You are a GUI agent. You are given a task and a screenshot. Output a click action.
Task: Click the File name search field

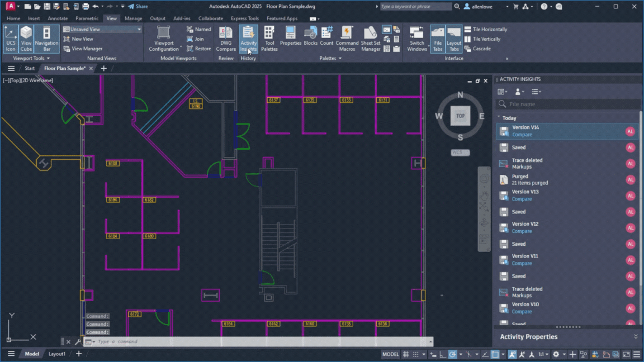(567, 104)
